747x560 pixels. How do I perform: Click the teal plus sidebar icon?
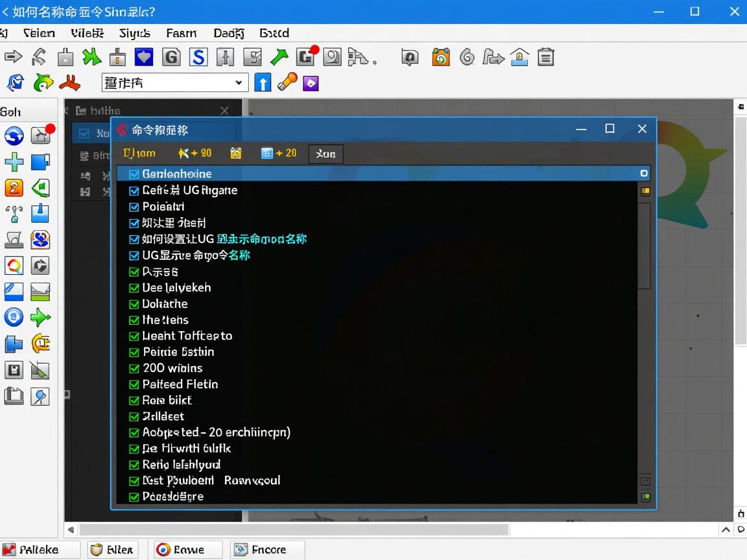[14, 162]
